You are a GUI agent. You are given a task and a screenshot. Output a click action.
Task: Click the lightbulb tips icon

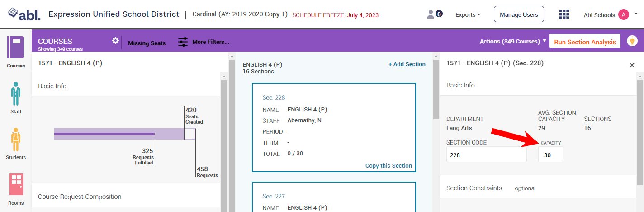click(x=632, y=41)
